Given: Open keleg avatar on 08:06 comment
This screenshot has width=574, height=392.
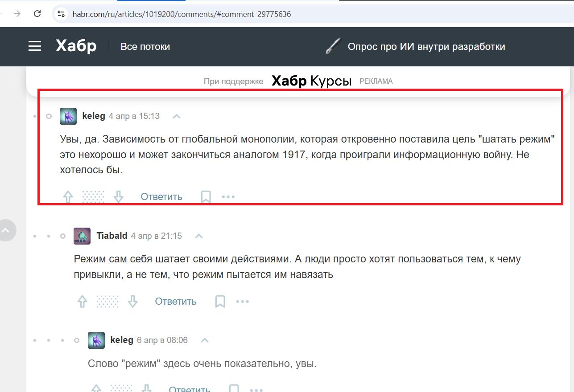Looking at the screenshot, I should pyautogui.click(x=96, y=340).
